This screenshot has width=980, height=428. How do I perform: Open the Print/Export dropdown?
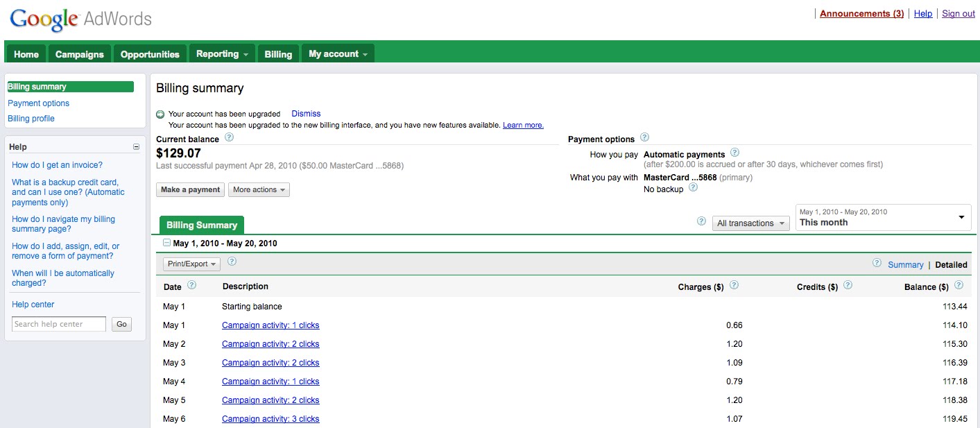click(x=191, y=264)
